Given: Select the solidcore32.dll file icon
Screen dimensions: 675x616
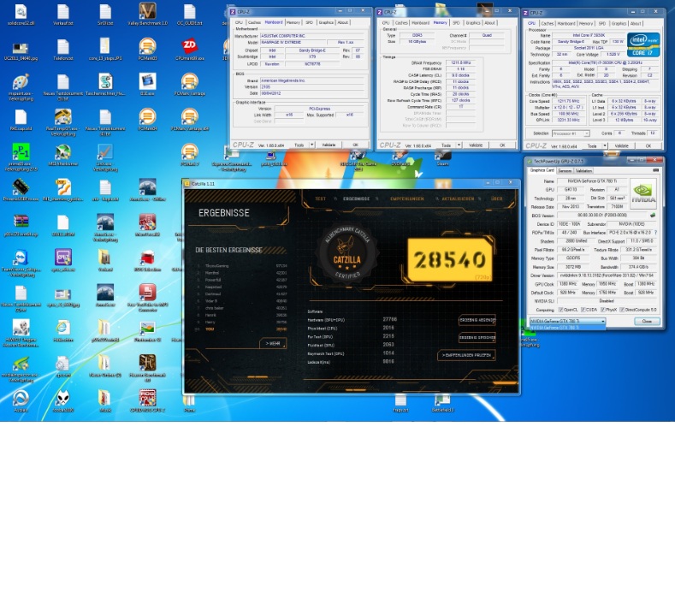Looking at the screenshot, I should (21, 14).
